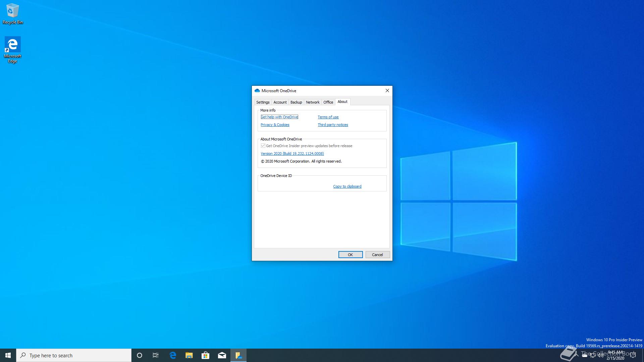This screenshot has width=644, height=362.
Task: Switch to the Office tab
Action: 328,102
